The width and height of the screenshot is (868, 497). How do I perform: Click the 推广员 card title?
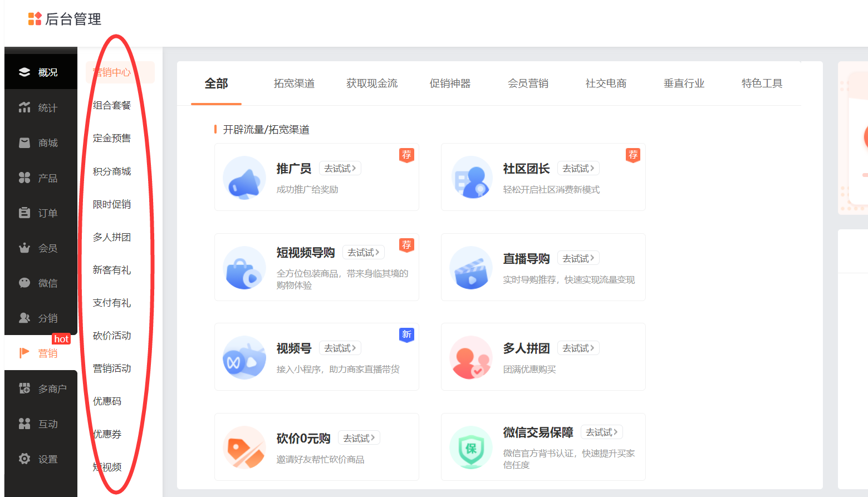pyautogui.click(x=293, y=169)
